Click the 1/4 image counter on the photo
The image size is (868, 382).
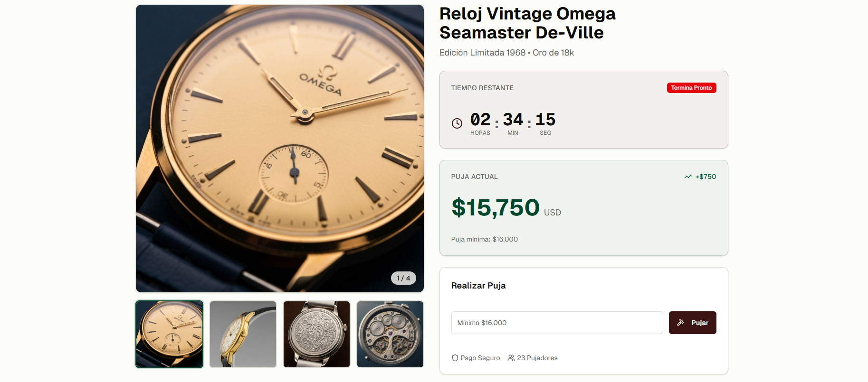tap(403, 278)
